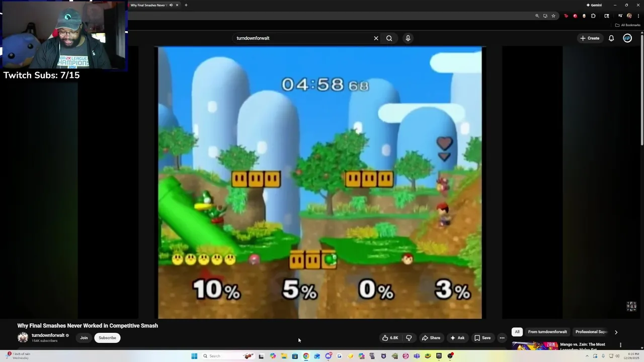
Task: Close the Why Final Smashes browser tab
Action: 177,5
